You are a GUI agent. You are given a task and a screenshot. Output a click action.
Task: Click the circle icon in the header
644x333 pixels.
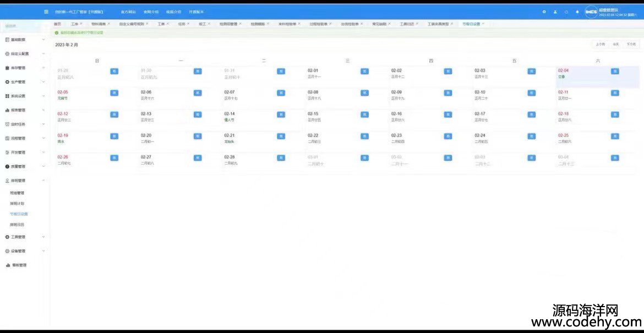point(566,12)
